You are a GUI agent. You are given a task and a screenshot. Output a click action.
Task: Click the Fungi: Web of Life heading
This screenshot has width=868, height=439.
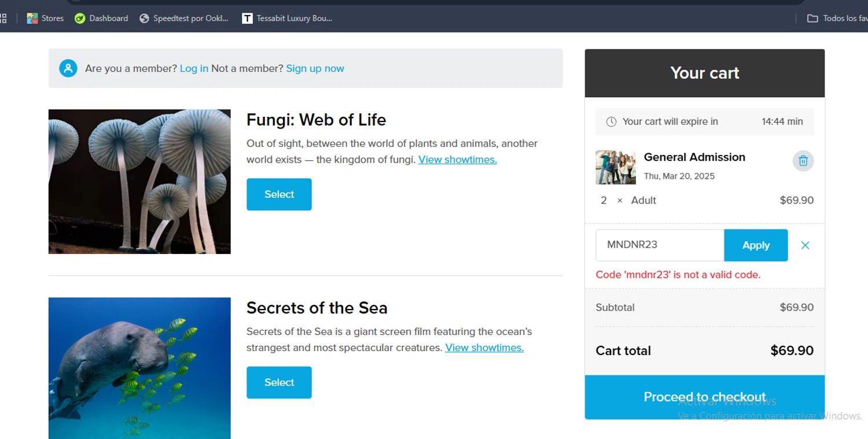tap(316, 120)
